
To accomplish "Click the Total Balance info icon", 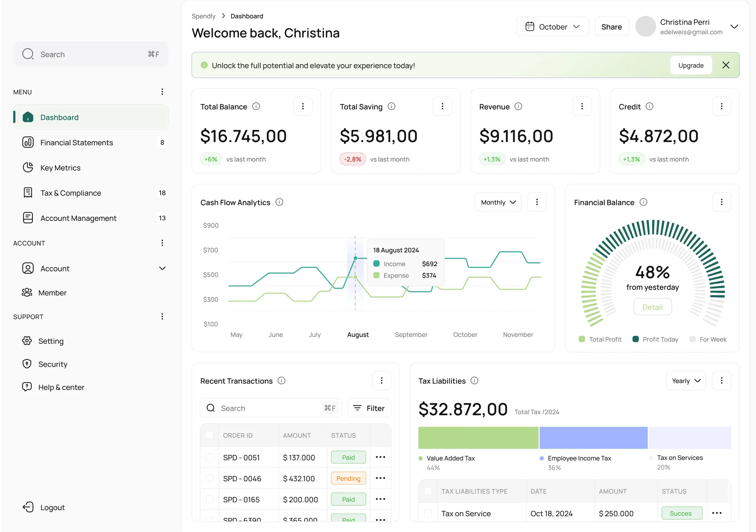I will pyautogui.click(x=256, y=106).
